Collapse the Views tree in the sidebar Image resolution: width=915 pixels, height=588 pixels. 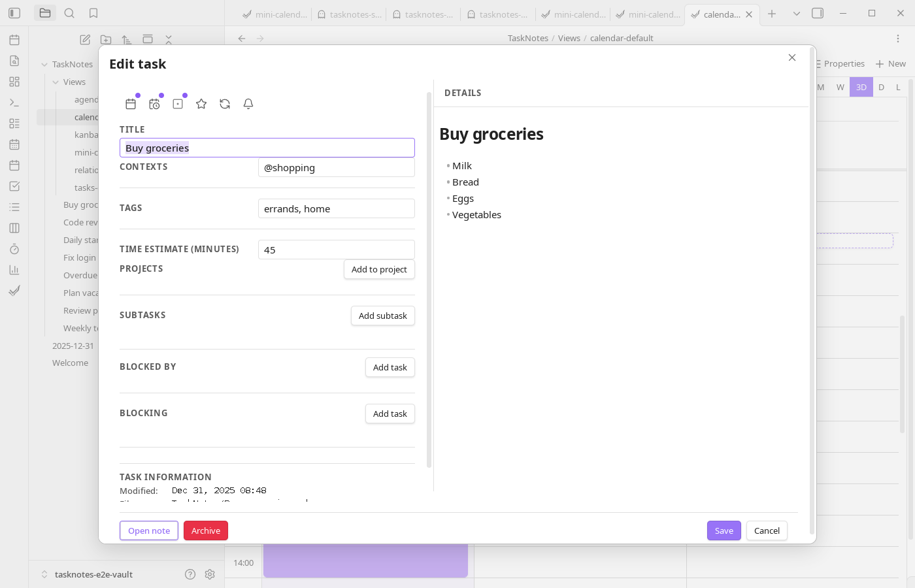coord(57,82)
